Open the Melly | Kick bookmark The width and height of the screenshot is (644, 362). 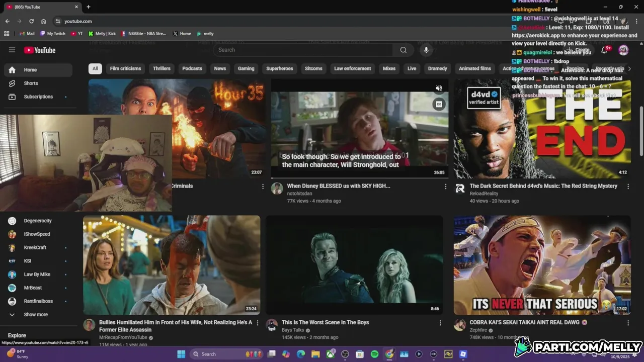[102, 34]
